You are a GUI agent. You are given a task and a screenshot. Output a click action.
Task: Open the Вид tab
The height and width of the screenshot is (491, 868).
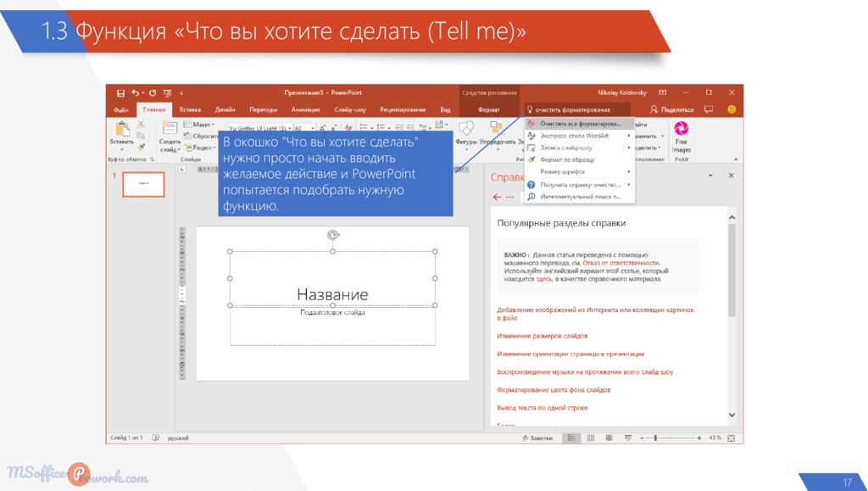tap(445, 109)
